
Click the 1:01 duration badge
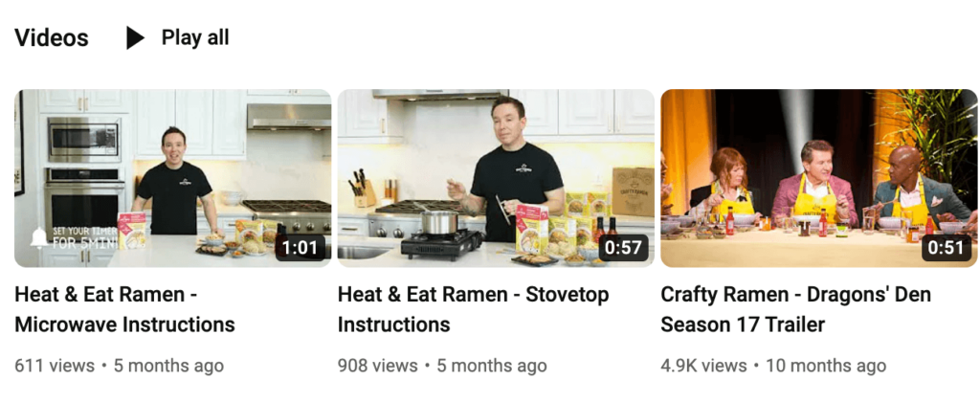300,248
